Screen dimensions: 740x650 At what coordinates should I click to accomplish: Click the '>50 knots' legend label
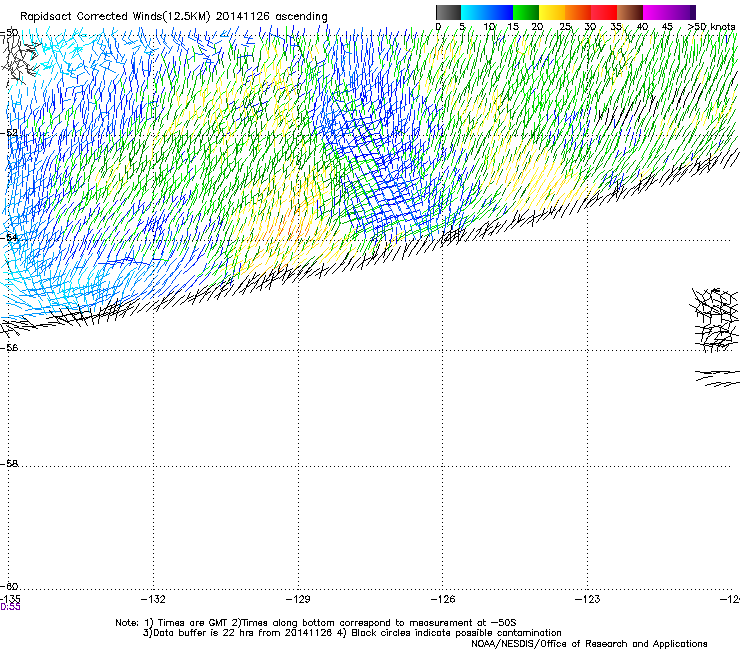click(x=711, y=26)
